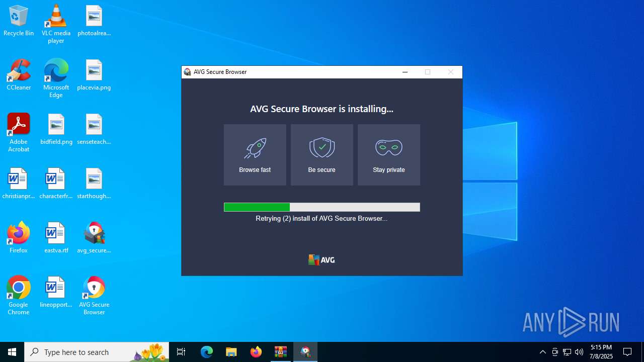
Task: Select the Microsoft Edge desktop shortcut
Action: click(56, 78)
